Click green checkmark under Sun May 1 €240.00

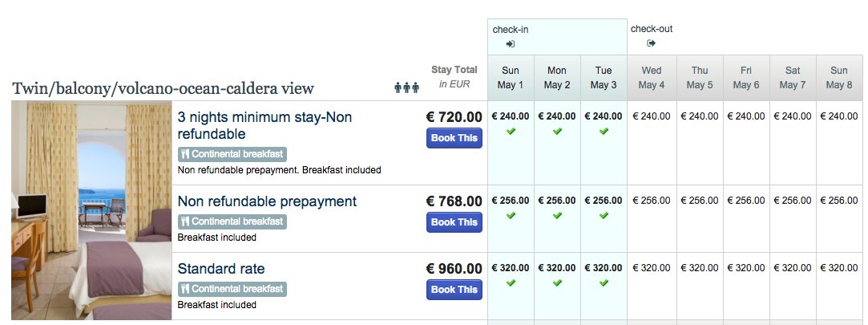coord(511,131)
